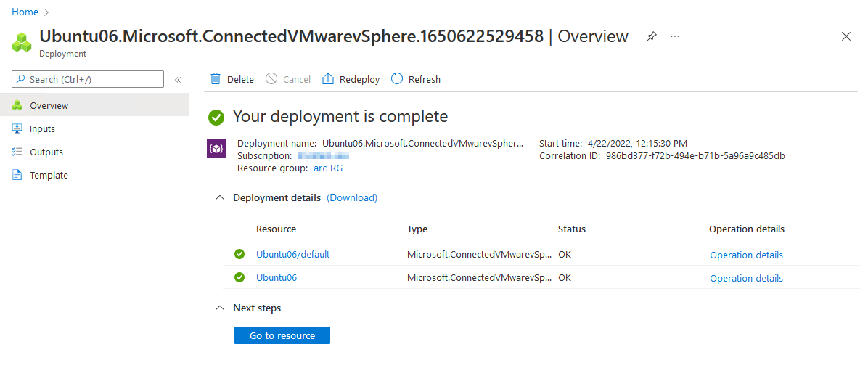Click the Search (Ctrl+/) input box

pyautogui.click(x=88, y=79)
